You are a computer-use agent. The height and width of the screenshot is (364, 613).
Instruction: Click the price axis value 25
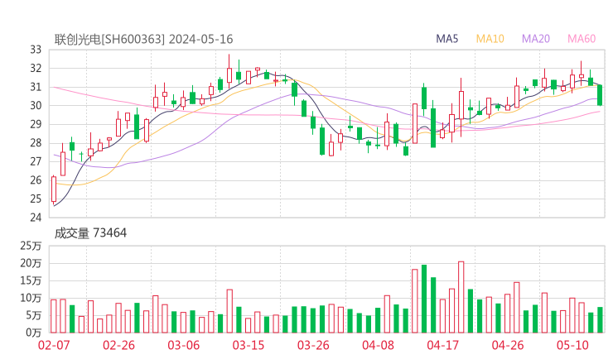tap(36, 199)
